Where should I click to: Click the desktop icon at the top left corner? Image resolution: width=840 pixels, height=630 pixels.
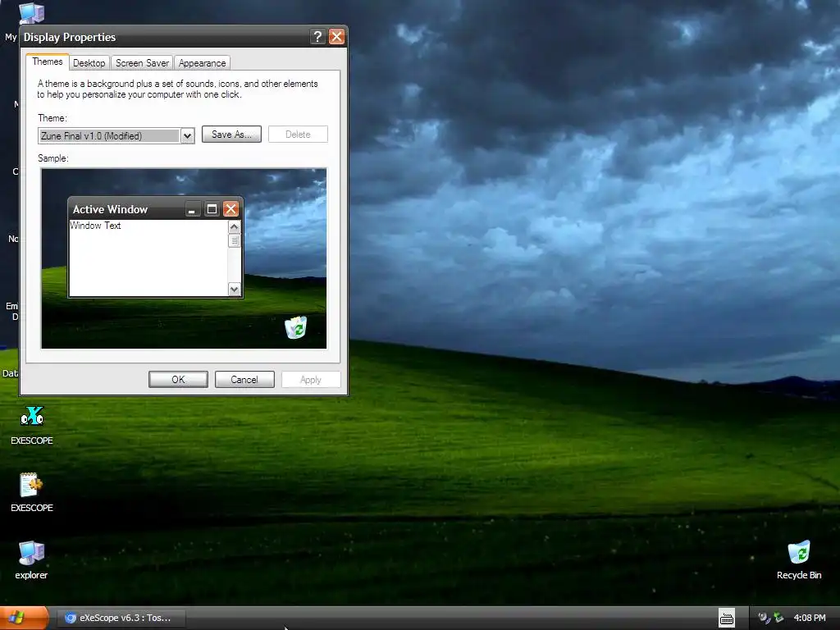[x=31, y=13]
